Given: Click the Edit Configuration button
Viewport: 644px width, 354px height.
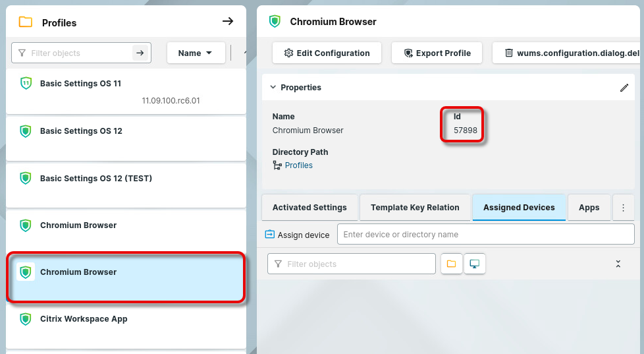Looking at the screenshot, I should (327, 53).
